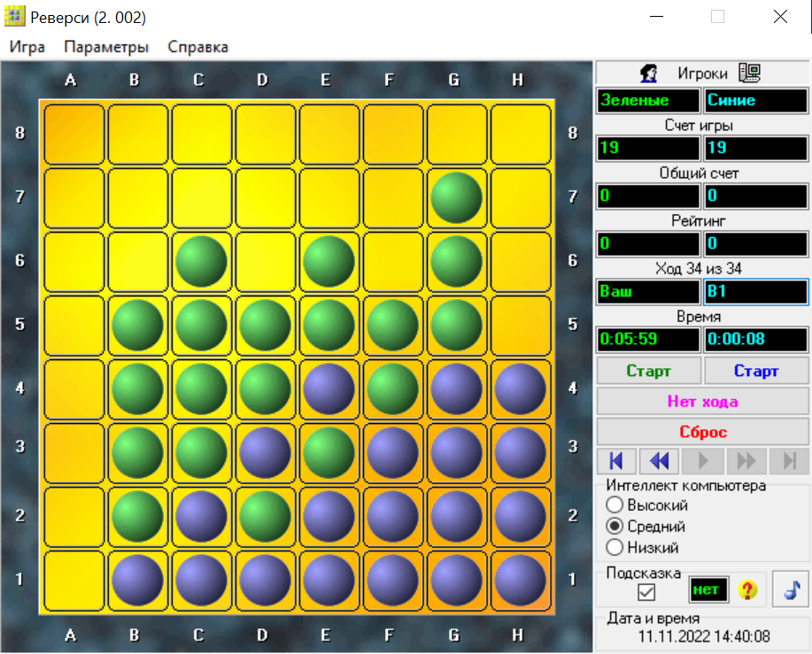The image size is (812, 654).
Task: Jump to the first move
Action: coord(616,460)
